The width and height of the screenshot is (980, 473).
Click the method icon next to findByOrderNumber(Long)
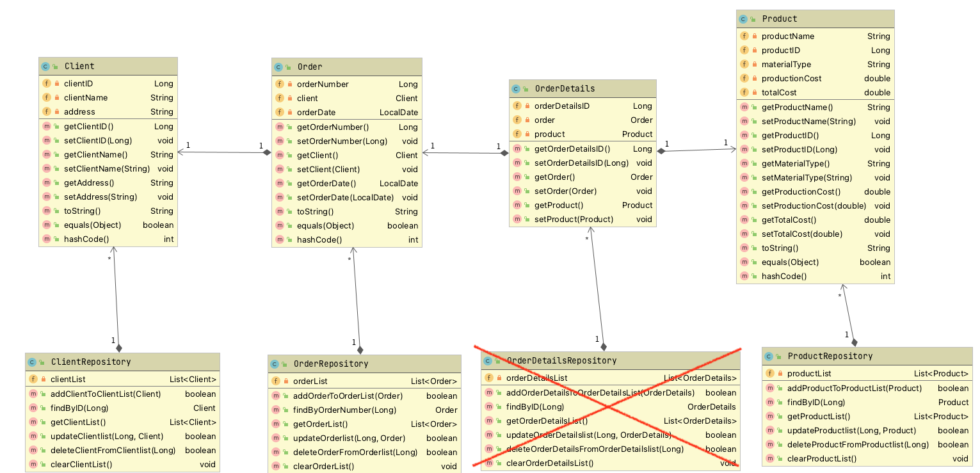276,410
